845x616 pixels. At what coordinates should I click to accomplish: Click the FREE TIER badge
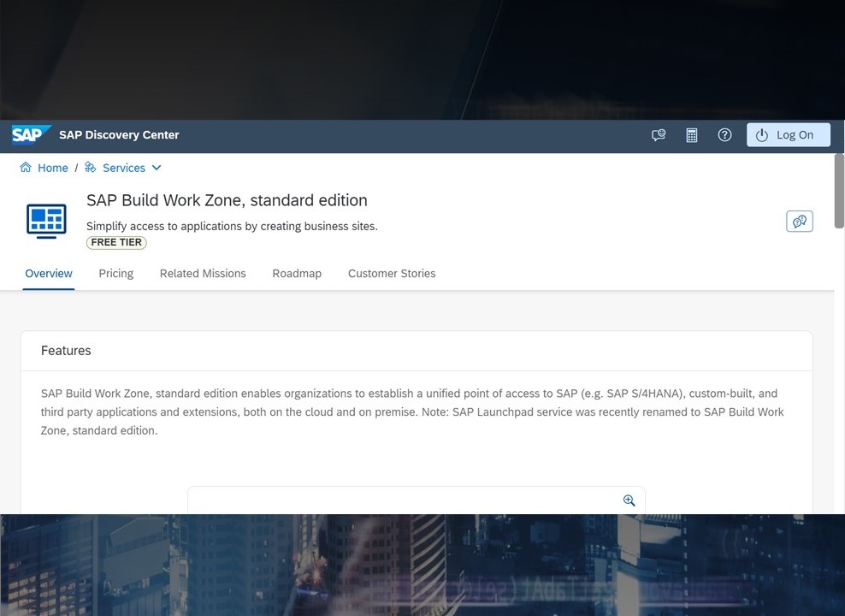click(x=116, y=242)
